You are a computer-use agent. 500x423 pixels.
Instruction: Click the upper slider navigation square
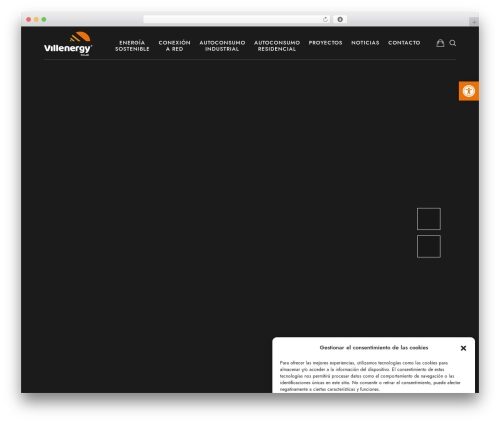point(429,219)
